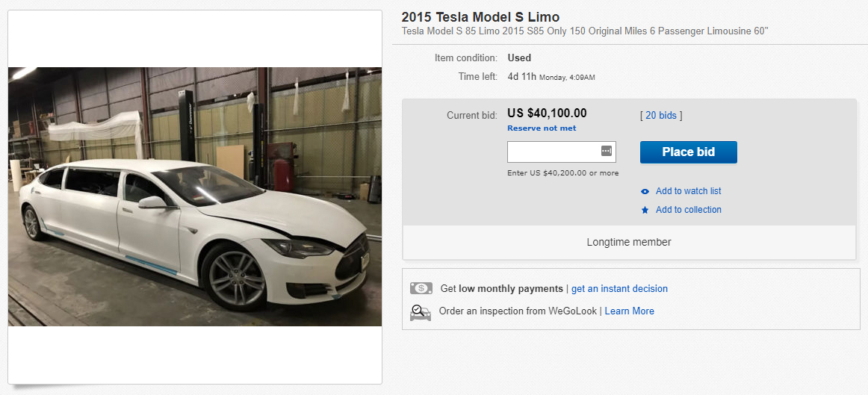Image resolution: width=868 pixels, height=395 pixels.
Task: Click the eye icon beside watch list
Action: pos(645,192)
